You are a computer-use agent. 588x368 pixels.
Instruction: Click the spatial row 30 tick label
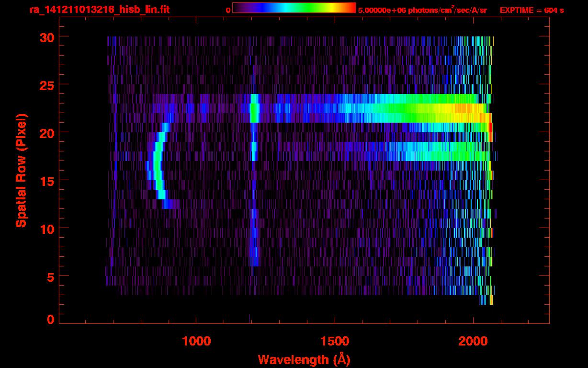tap(47, 37)
